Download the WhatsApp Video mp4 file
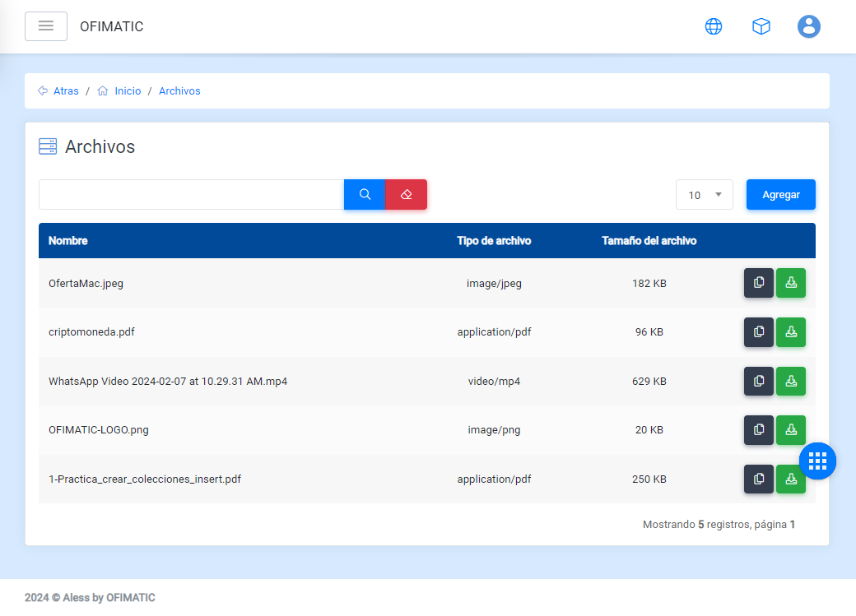Viewport: 856px width, 616px height. click(x=791, y=382)
